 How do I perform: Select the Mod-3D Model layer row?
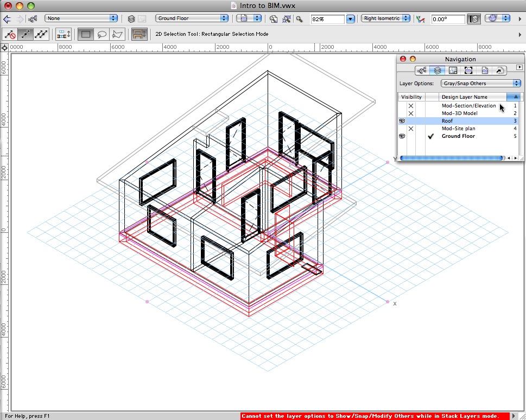pos(458,113)
